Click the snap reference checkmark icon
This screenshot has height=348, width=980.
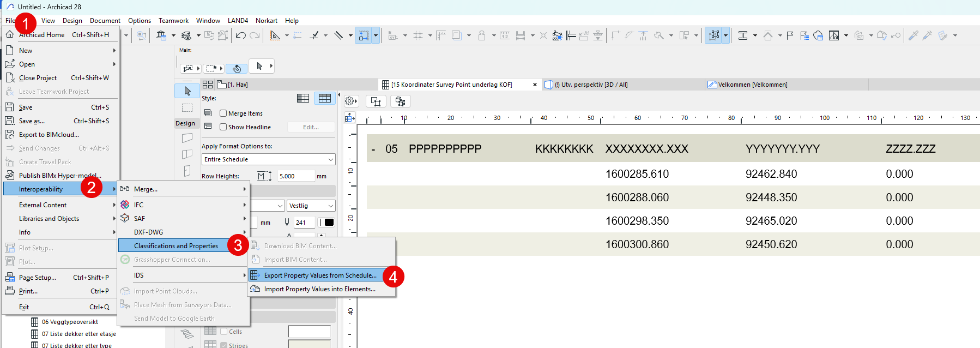(x=314, y=35)
